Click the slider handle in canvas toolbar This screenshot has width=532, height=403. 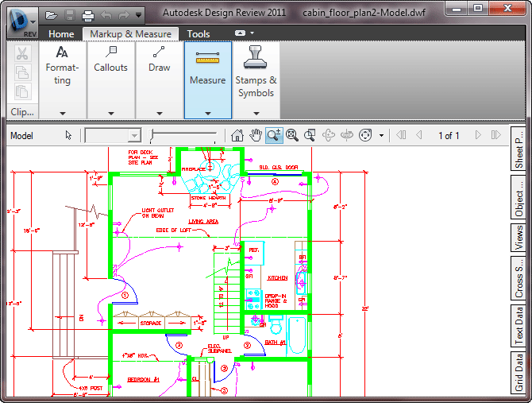[x=152, y=135]
